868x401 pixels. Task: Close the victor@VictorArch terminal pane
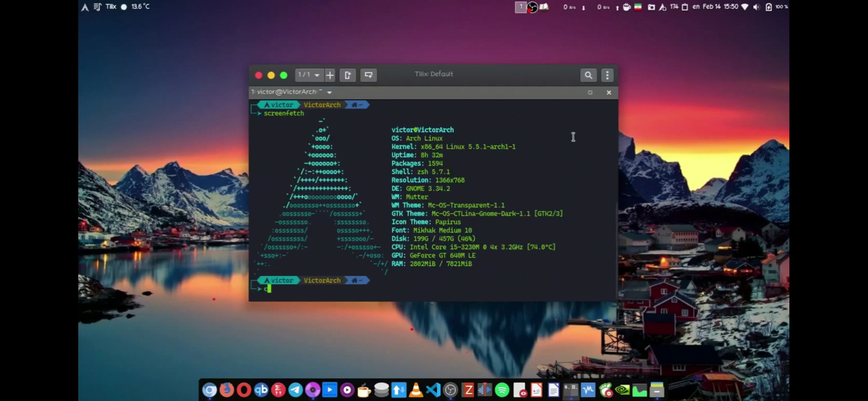(x=609, y=92)
